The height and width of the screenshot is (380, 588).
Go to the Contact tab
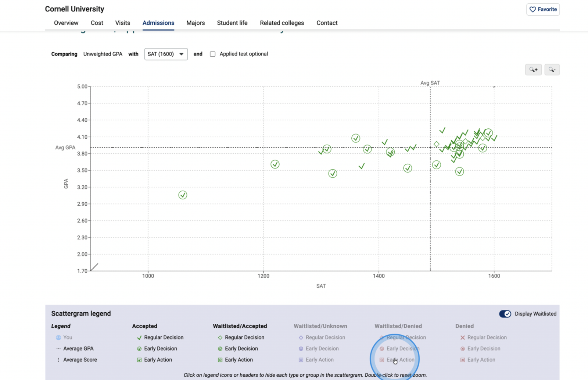click(327, 23)
